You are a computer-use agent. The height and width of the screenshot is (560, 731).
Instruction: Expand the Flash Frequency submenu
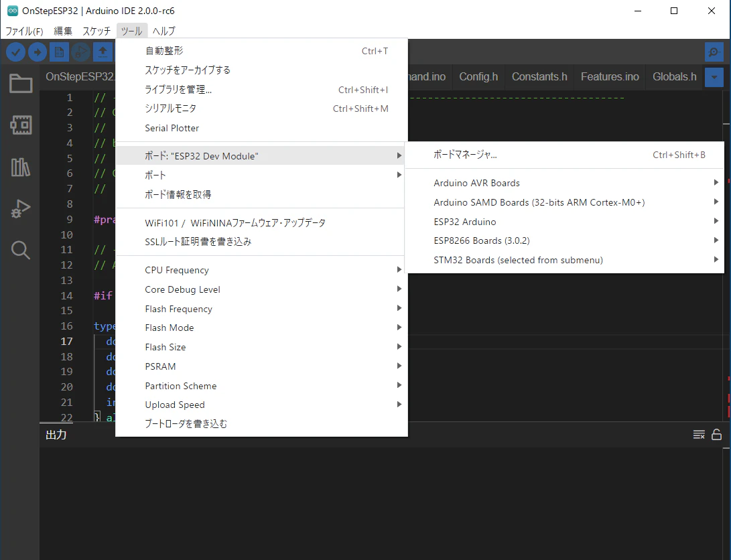click(x=261, y=309)
